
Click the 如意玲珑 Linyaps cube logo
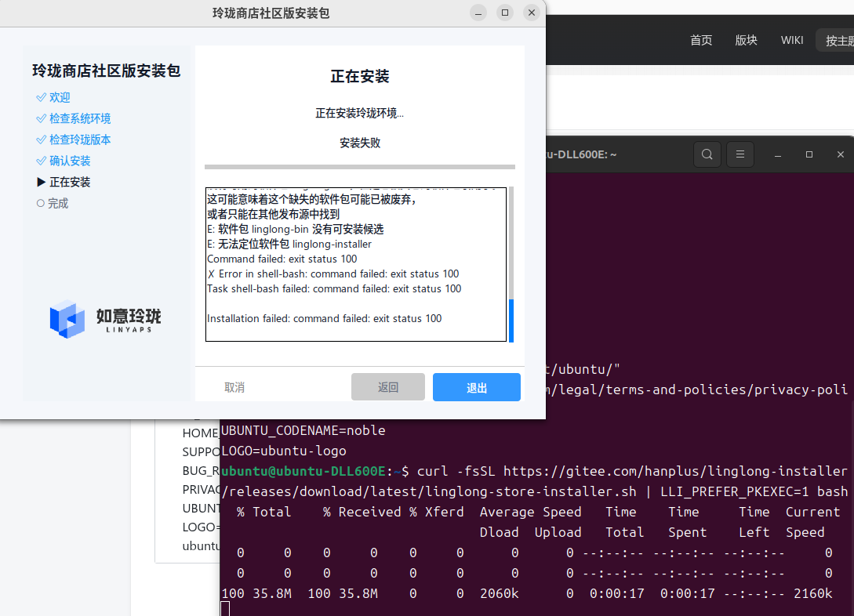click(67, 319)
